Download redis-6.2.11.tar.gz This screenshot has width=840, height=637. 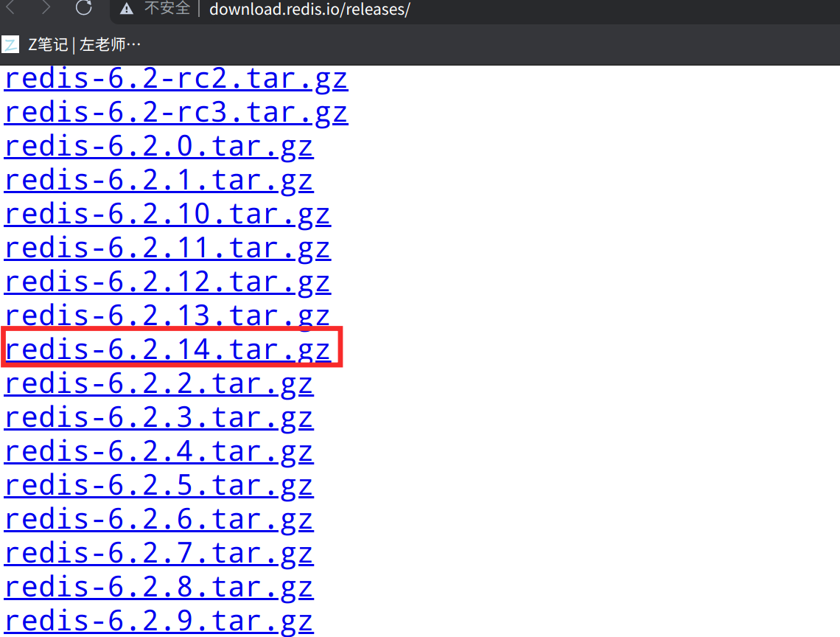pyautogui.click(x=167, y=248)
